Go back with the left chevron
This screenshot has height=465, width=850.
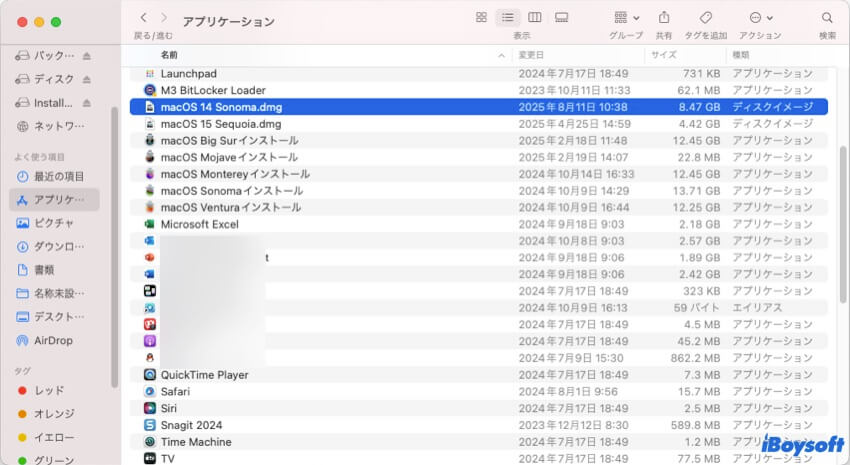143,18
